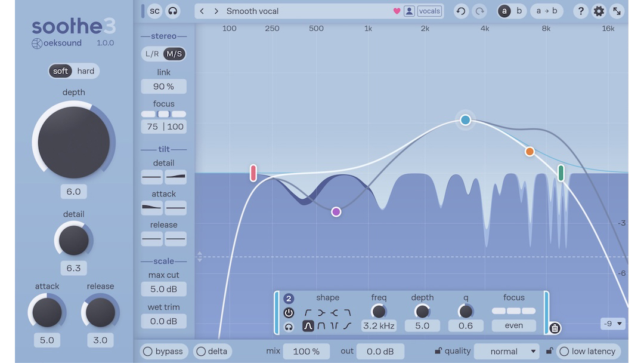Enable delta listening

212,352
